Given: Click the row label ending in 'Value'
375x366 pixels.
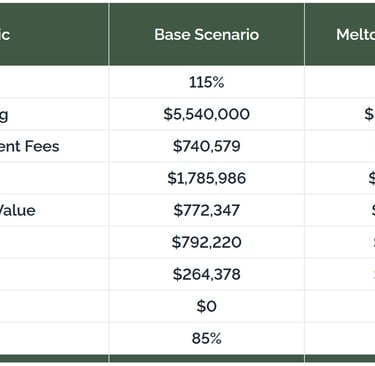Looking at the screenshot, I should click(x=18, y=210).
